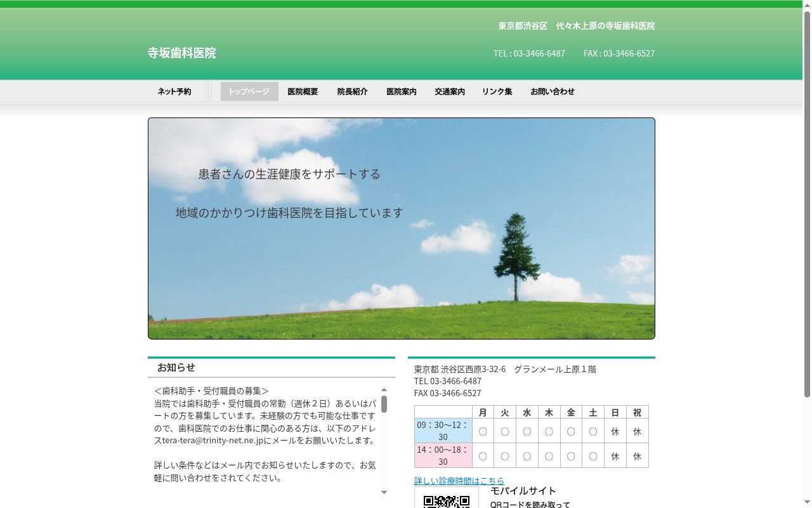This screenshot has width=812, height=508.
Task: Click the 09：30～12：30 morning hours cell
Action: tap(443, 431)
